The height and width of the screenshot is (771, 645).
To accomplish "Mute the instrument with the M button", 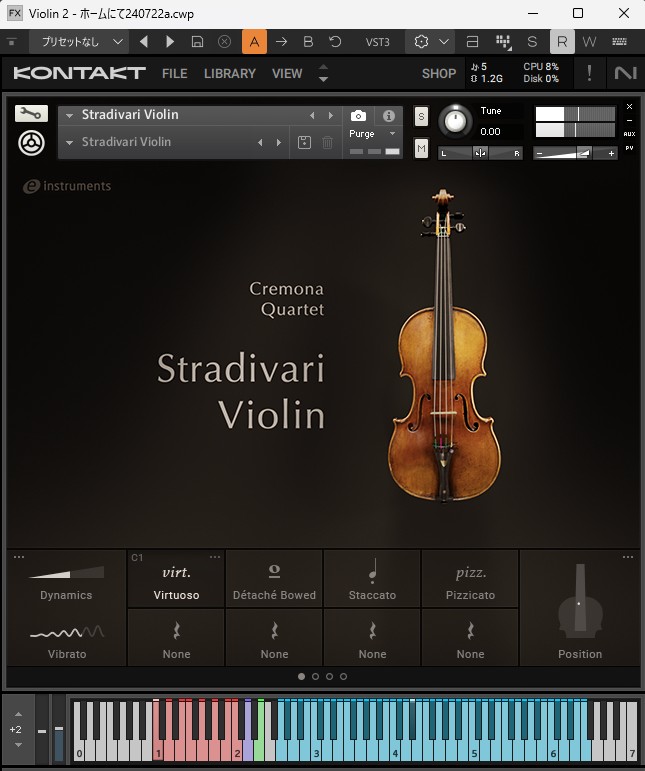I will pos(421,148).
